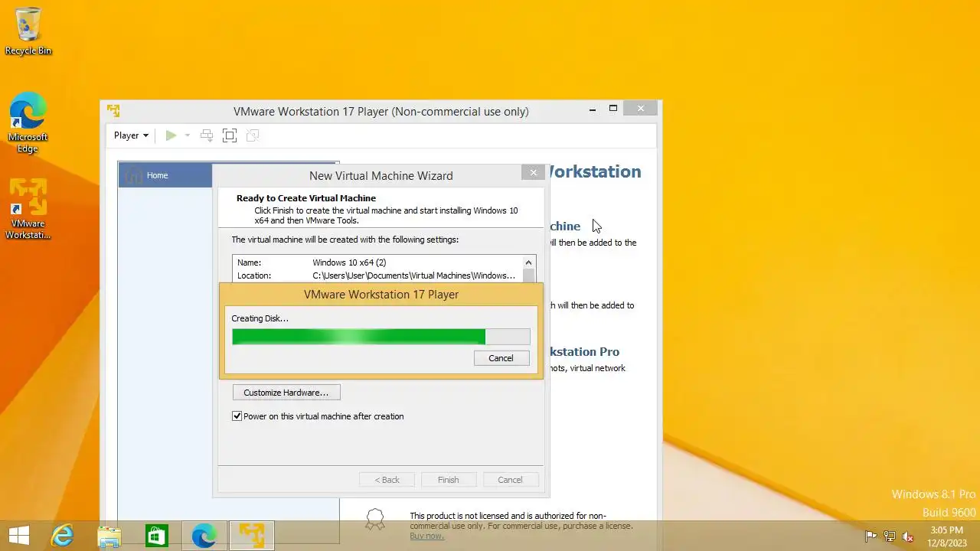The image size is (980, 551).
Task: Open the clock showing 3:05 PM
Action: point(947,536)
